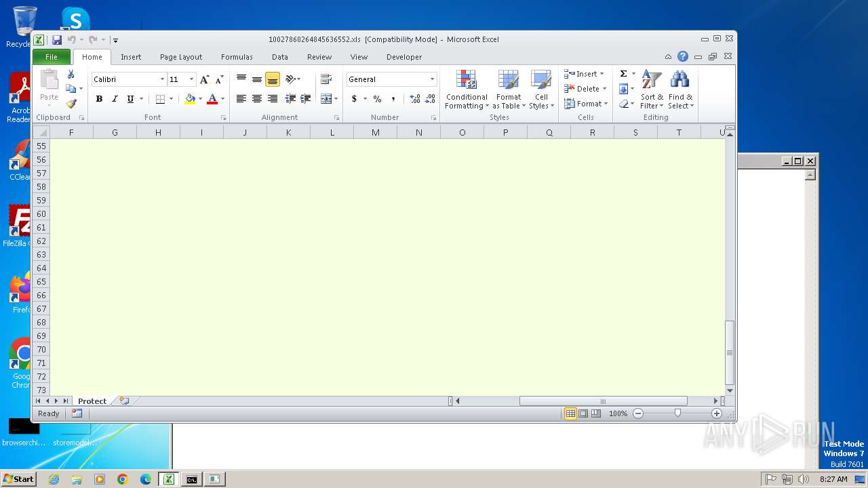Increase cell indent
Image resolution: width=868 pixels, height=488 pixels.
pyautogui.click(x=306, y=99)
